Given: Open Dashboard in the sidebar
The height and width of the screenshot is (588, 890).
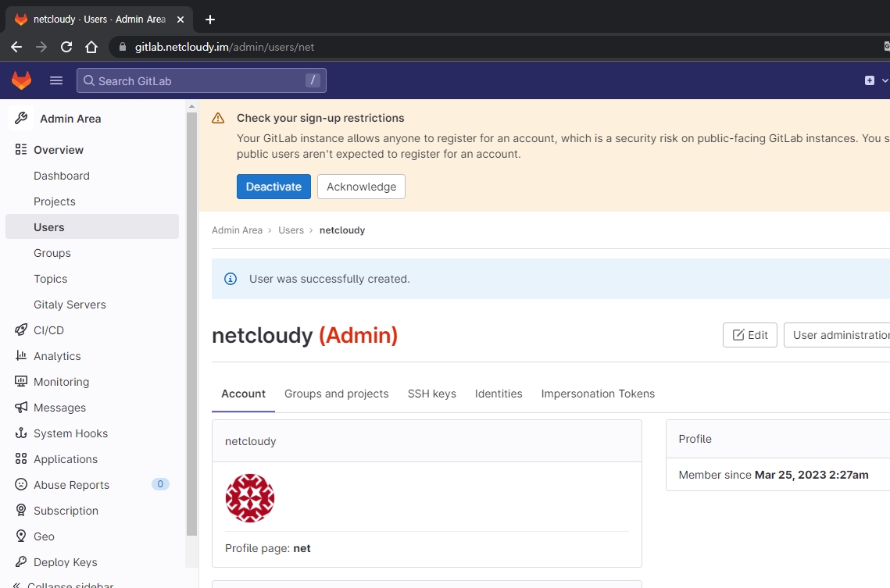Looking at the screenshot, I should coord(61,176).
